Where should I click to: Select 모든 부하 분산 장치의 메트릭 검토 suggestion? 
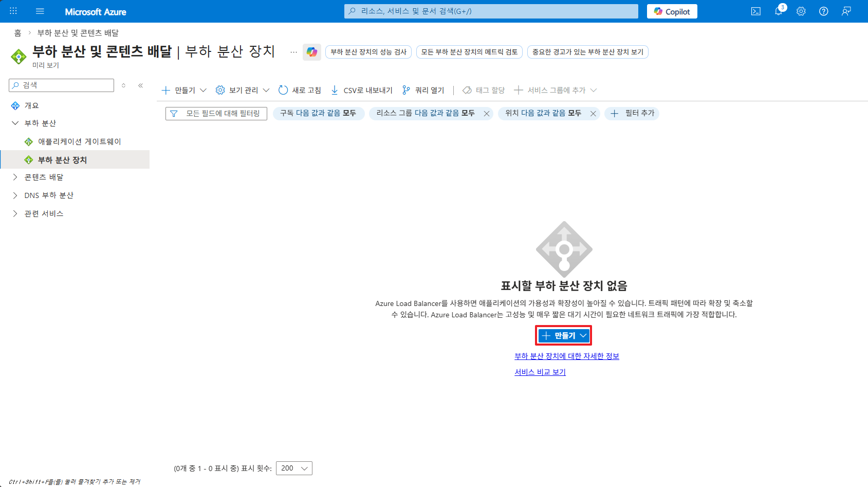point(469,52)
